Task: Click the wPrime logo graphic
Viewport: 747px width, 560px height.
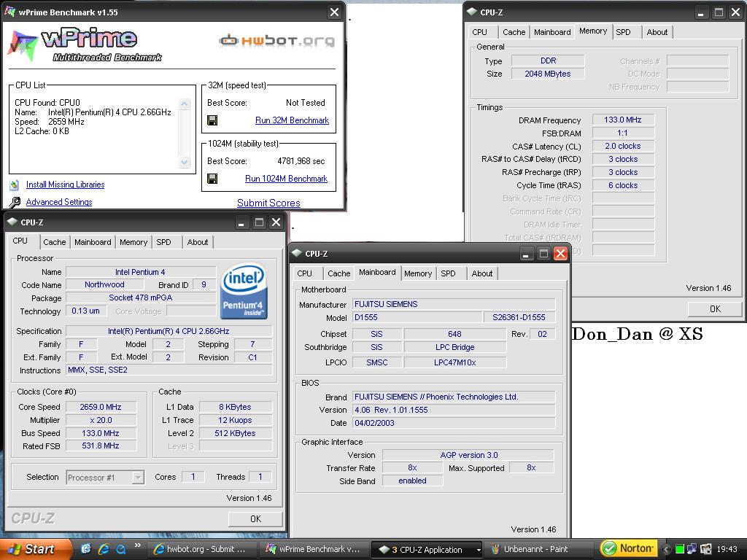Action: click(85, 46)
